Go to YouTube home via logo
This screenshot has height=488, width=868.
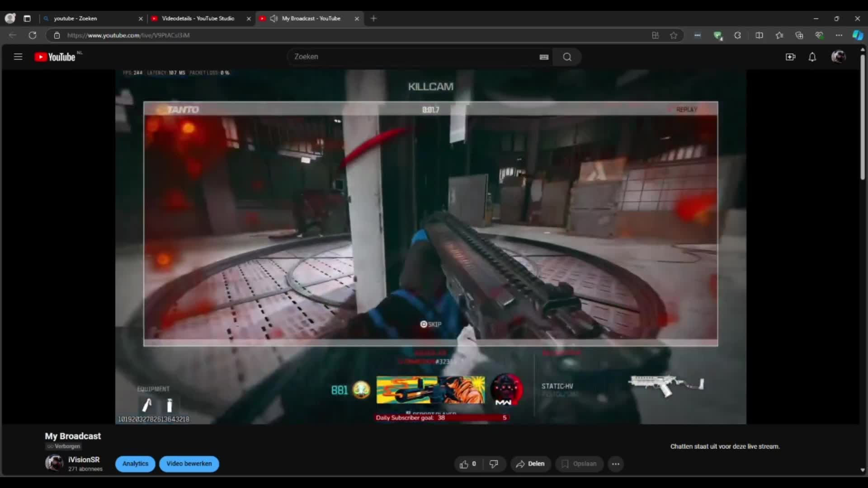[x=55, y=57]
